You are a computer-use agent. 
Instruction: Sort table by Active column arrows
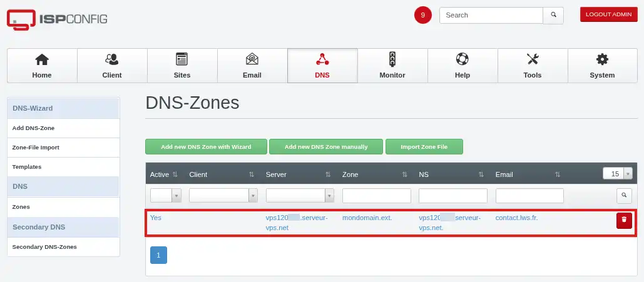point(175,174)
